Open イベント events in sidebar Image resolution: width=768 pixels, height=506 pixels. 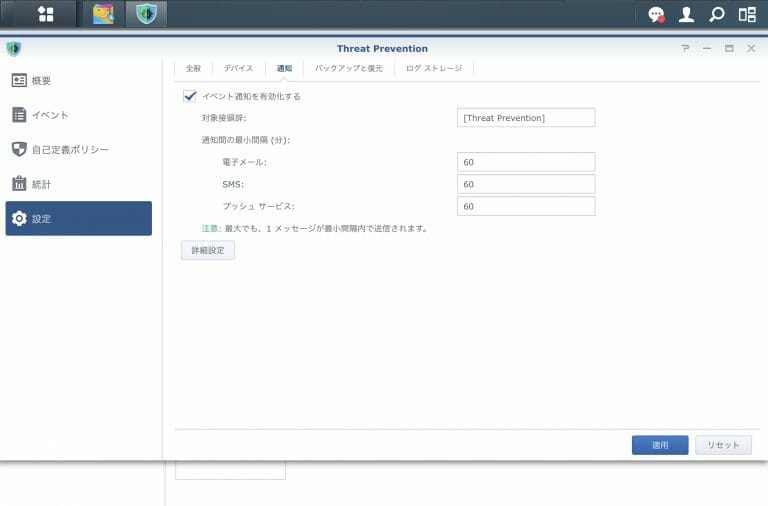[x=78, y=115]
